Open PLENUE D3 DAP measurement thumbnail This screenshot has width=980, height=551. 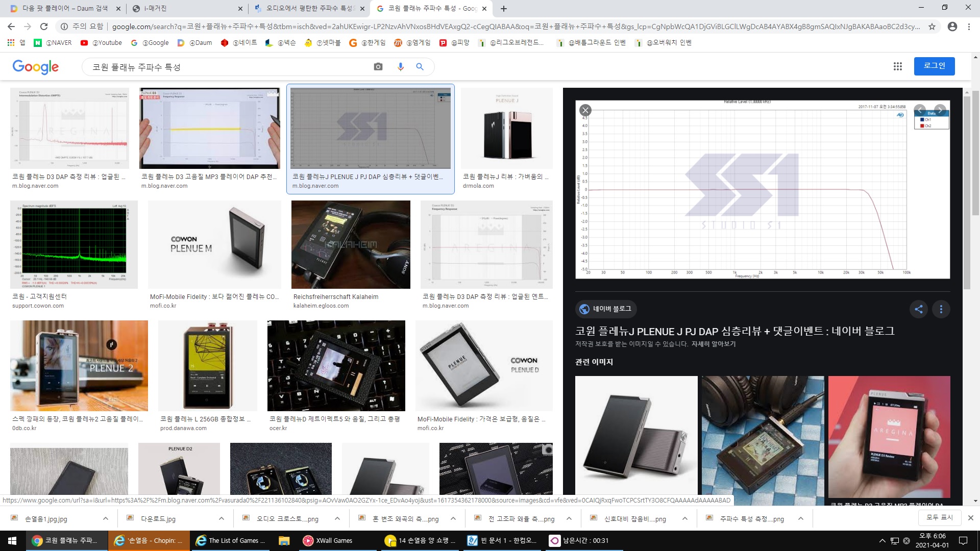pyautogui.click(x=69, y=128)
